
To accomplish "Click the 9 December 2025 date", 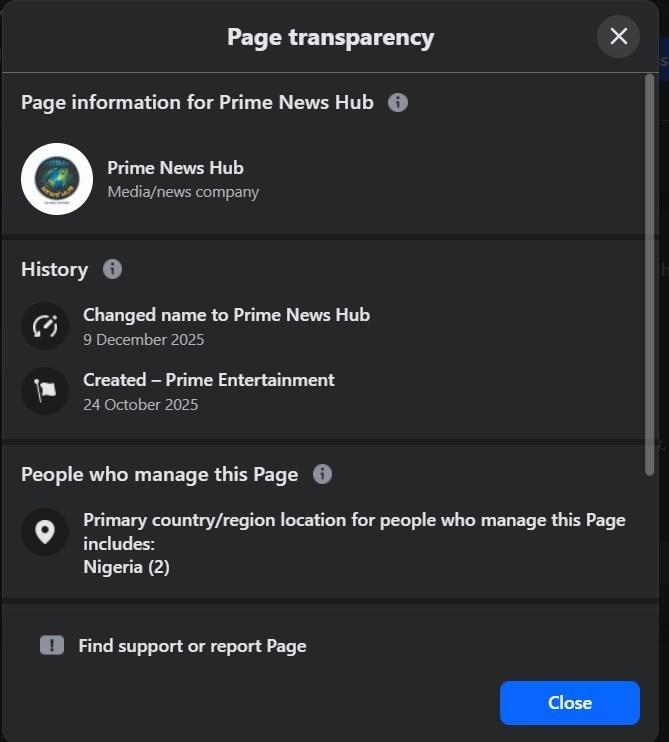I will coord(143,340).
